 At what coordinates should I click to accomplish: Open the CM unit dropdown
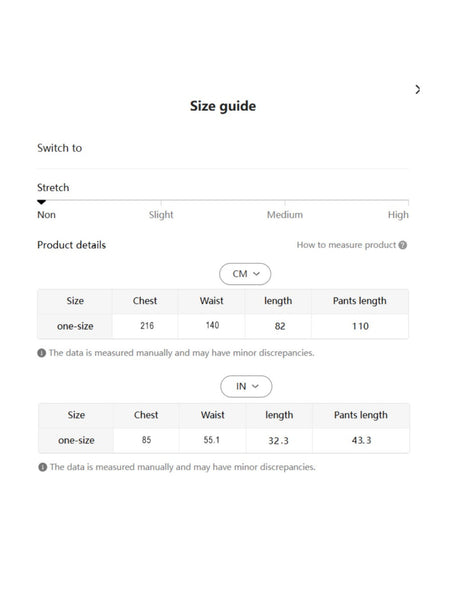pyautogui.click(x=245, y=274)
